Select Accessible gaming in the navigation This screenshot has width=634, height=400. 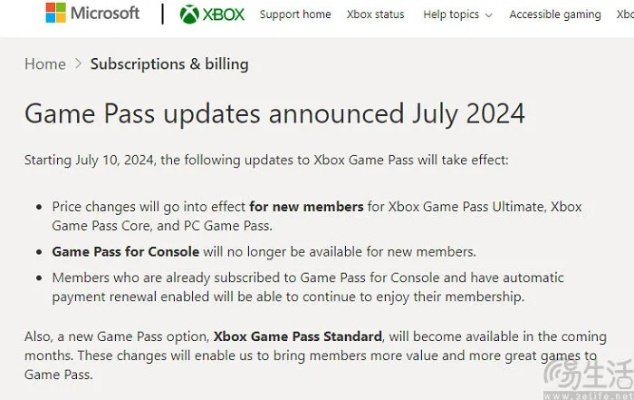(x=555, y=15)
